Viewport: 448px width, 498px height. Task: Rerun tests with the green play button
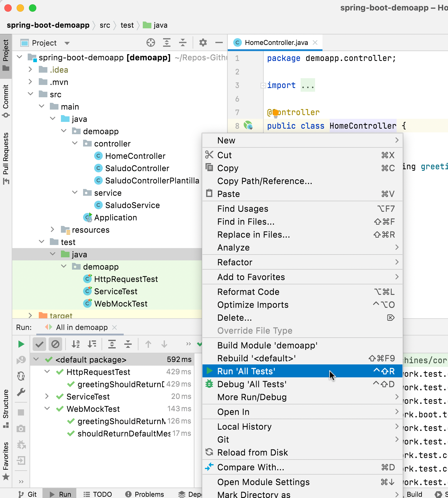[x=21, y=344]
